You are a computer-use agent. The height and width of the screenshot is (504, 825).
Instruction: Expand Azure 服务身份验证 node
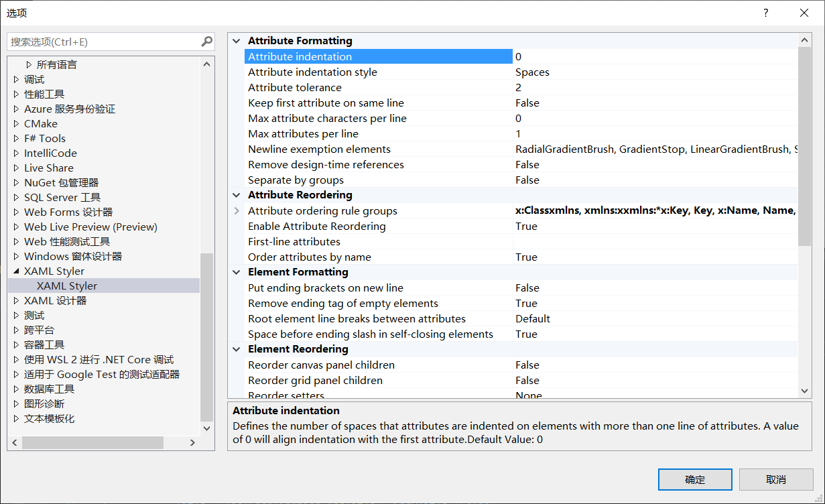pos(17,109)
